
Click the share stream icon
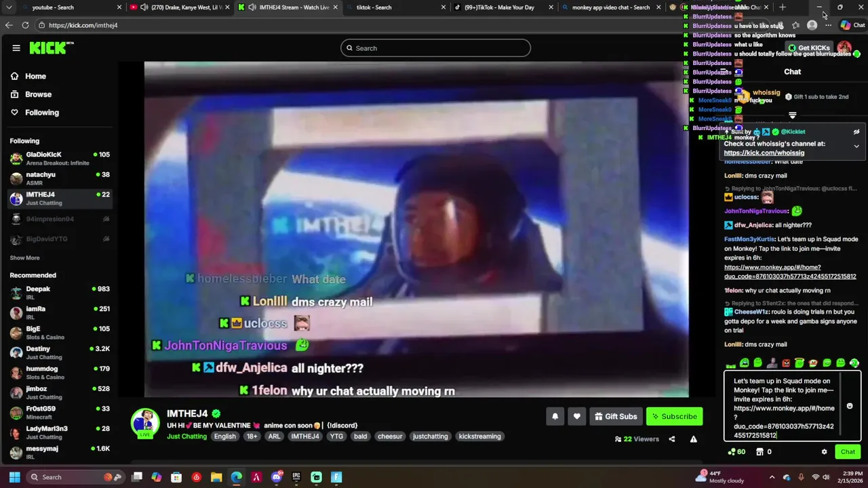[x=671, y=439]
